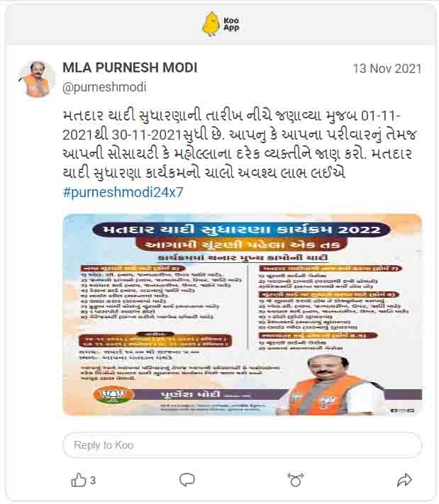Click the poster's 2022 title banner
Viewport: 439px width, 504px height.
tap(241, 230)
